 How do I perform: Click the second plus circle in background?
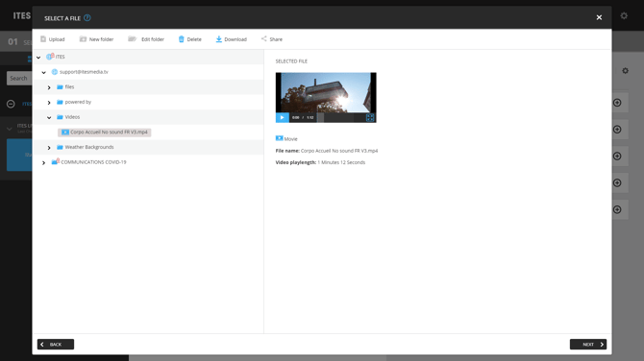617,130
